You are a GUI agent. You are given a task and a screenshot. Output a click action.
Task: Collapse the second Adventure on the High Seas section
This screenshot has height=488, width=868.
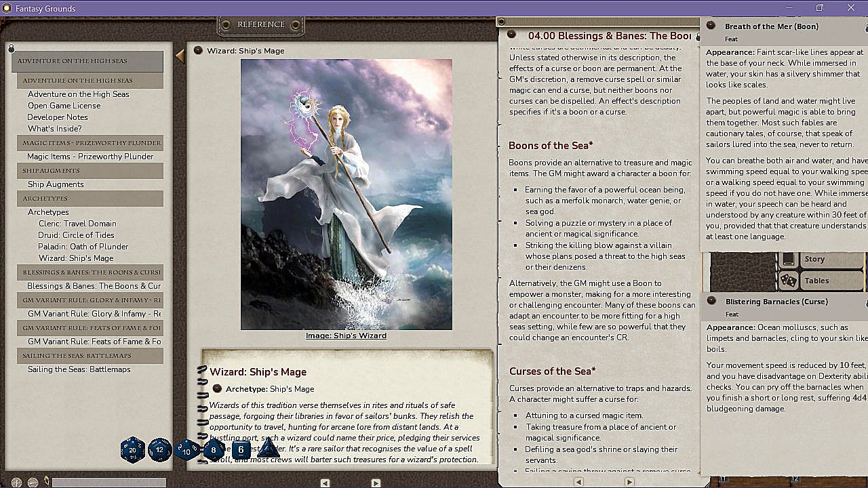[90, 80]
